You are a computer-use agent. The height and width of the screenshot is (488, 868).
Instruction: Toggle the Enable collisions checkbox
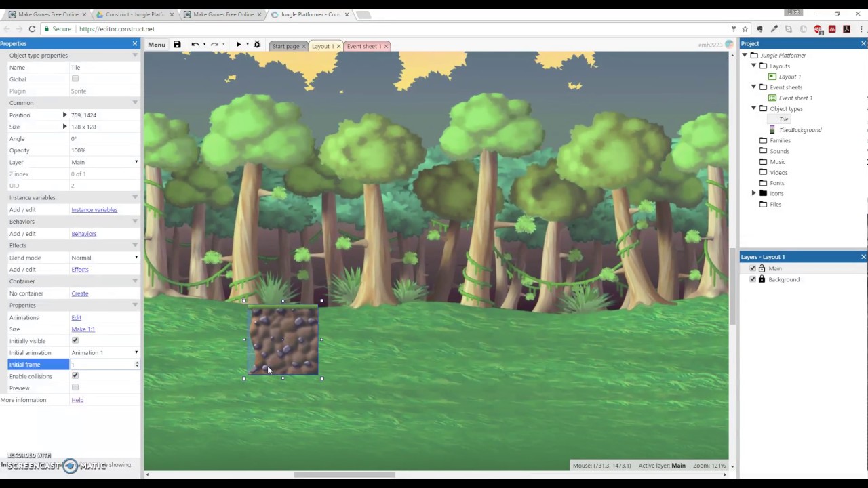click(x=75, y=375)
